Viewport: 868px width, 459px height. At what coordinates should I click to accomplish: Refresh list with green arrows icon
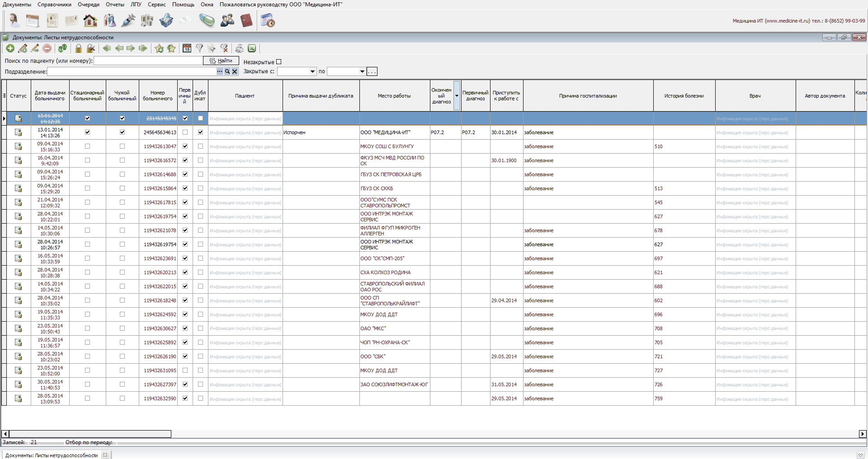(x=63, y=48)
